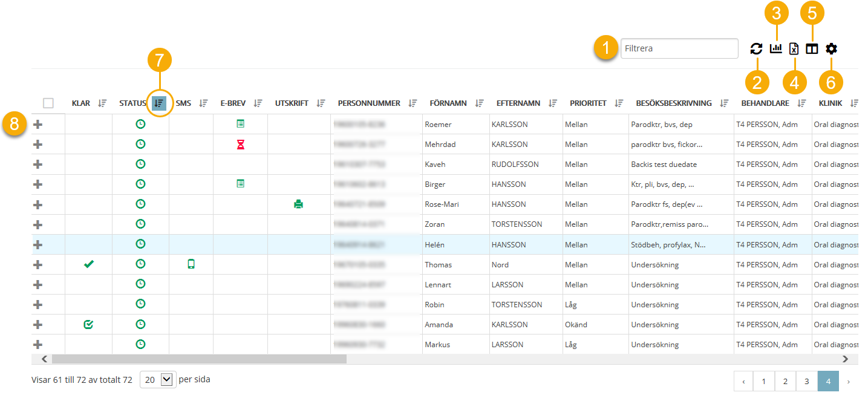Click the Filtrera search field
Image resolution: width=868 pixels, height=398 pixels.
point(679,48)
